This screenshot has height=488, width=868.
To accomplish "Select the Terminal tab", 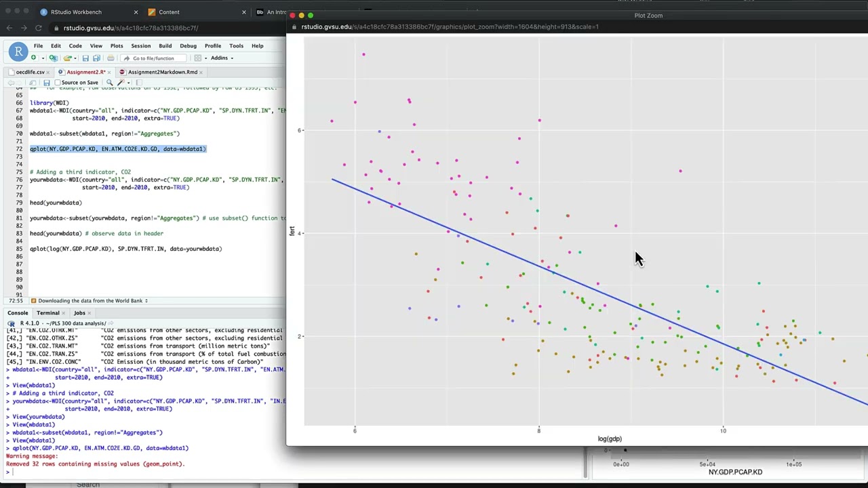I will (x=47, y=313).
